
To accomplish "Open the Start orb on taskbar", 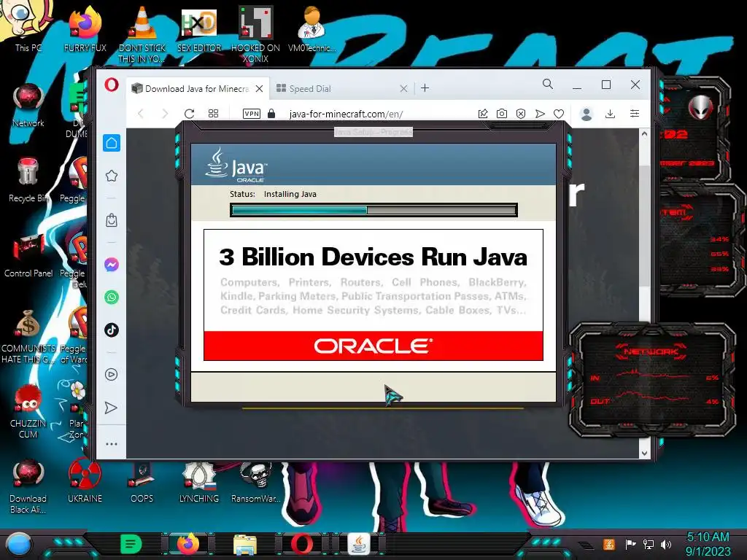I will 18,545.
